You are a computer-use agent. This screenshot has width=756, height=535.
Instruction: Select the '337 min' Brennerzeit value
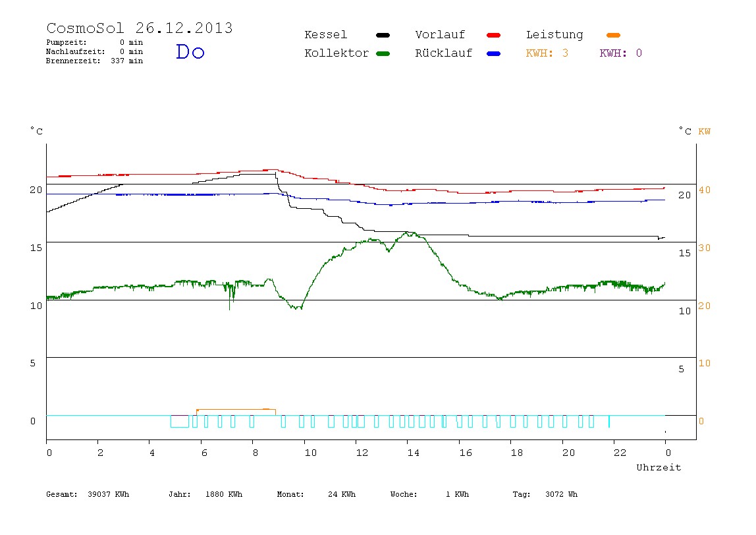(127, 61)
